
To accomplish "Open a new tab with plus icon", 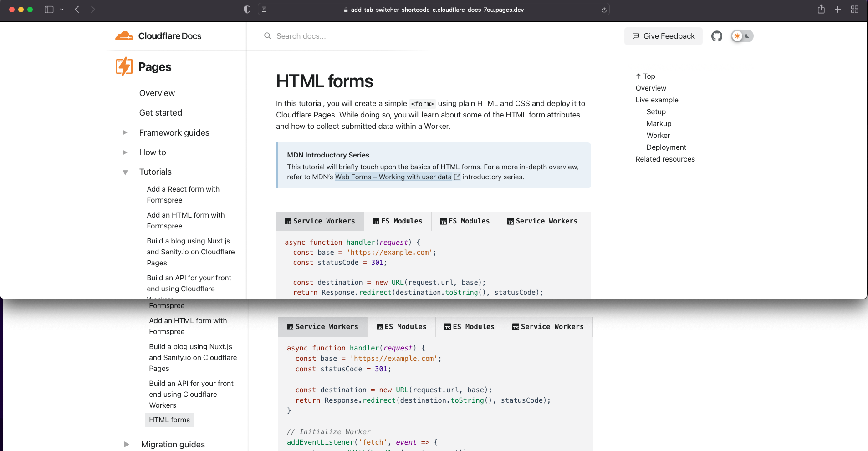I will [838, 10].
